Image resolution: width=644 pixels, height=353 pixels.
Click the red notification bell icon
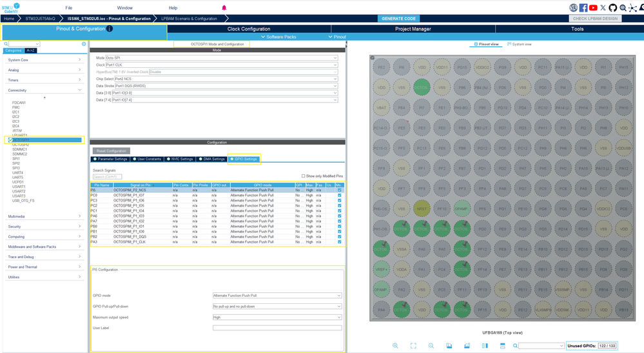[x=224, y=8]
